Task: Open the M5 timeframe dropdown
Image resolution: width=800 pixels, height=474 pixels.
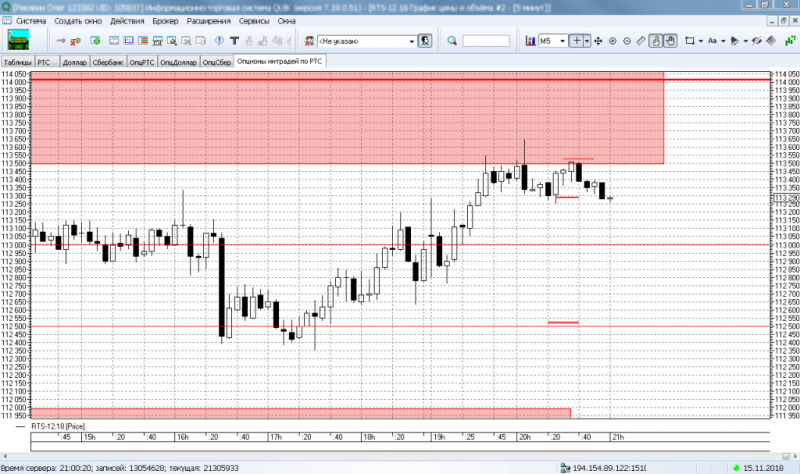Action: (x=553, y=41)
